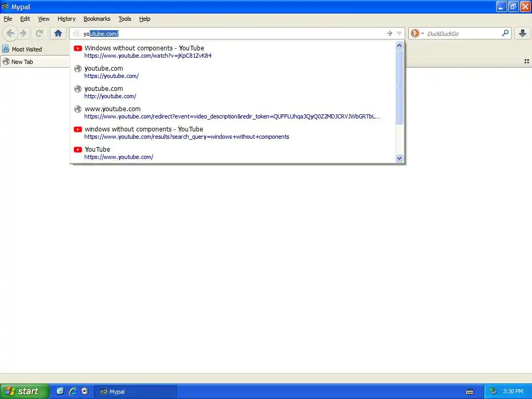532x399 pixels.
Task: Open the Windows start button
Action: pyautogui.click(x=24, y=391)
